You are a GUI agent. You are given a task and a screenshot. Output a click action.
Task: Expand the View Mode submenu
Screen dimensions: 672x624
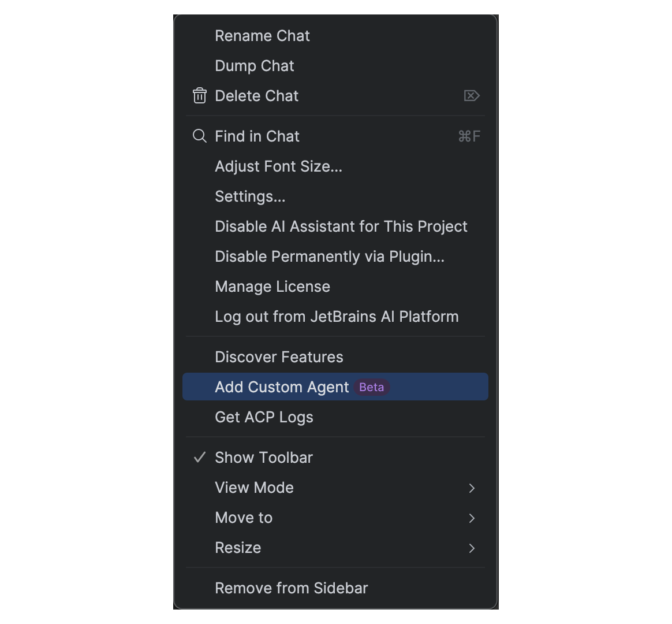click(x=254, y=488)
